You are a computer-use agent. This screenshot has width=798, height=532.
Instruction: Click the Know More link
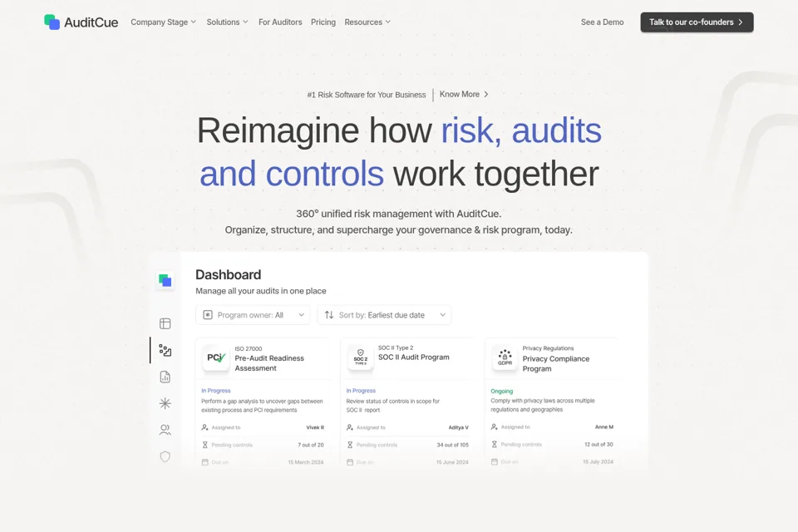point(464,94)
